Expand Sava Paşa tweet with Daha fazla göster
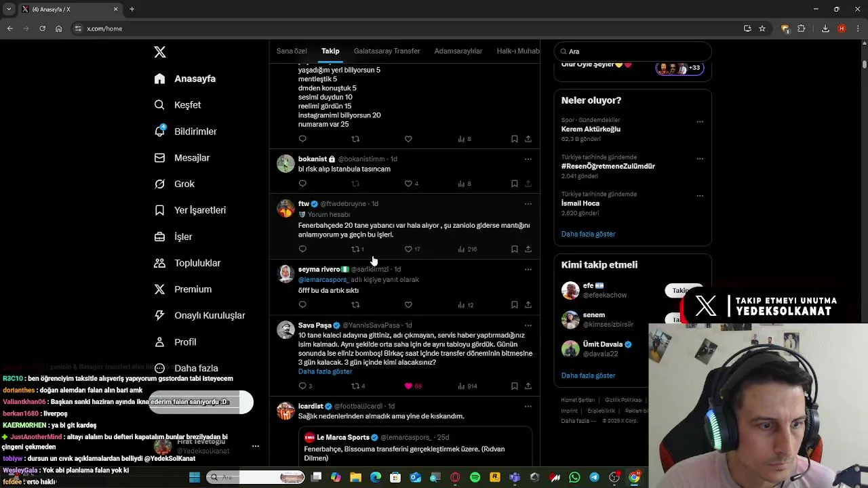The width and height of the screenshot is (868, 488). click(x=325, y=371)
